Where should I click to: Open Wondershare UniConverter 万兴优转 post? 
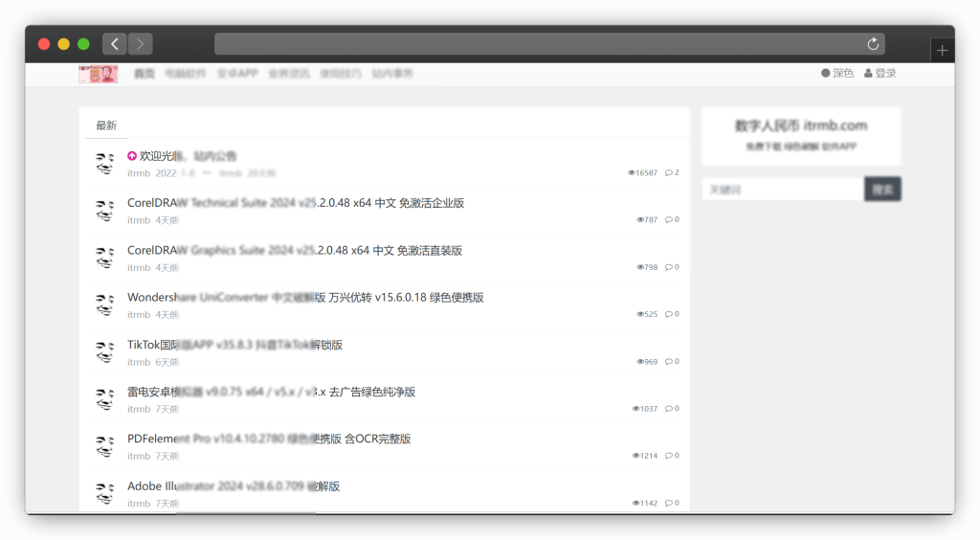(305, 297)
